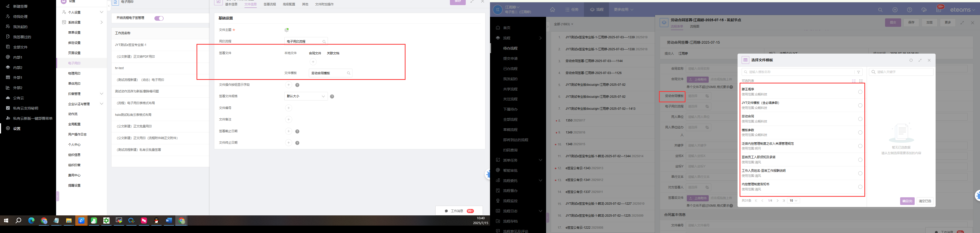Click the 请输入关键字 field in the dialog
The image size is (980, 233).
(x=901, y=72)
